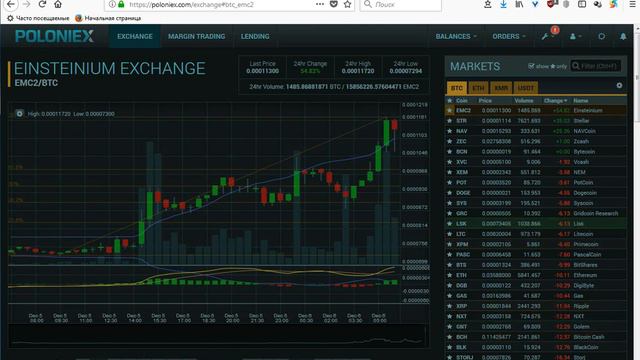Select the ETH markets tab
Screen dimensions: 640x360
pyautogui.click(x=478, y=88)
